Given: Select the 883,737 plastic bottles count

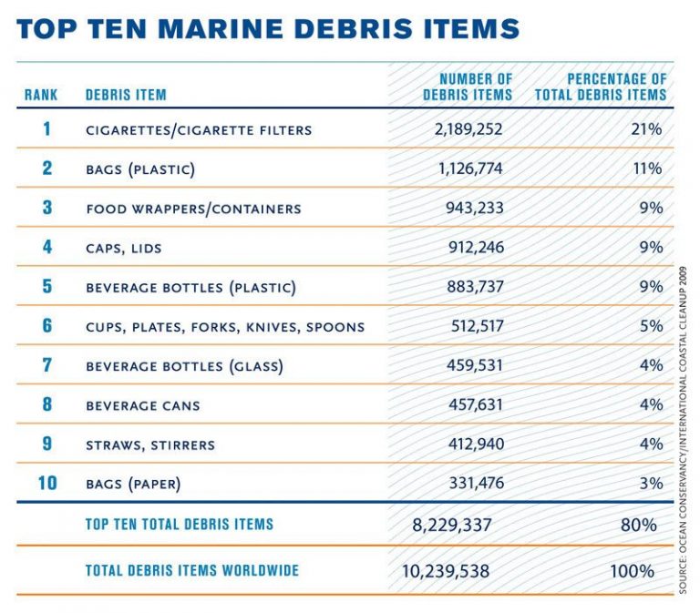Looking at the screenshot, I should pyautogui.click(x=475, y=286).
